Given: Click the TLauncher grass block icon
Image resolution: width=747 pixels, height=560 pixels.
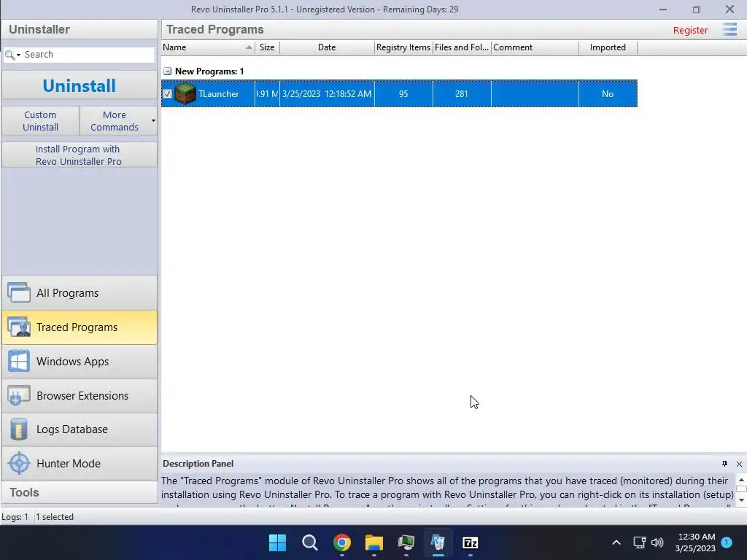Looking at the screenshot, I should (185, 93).
